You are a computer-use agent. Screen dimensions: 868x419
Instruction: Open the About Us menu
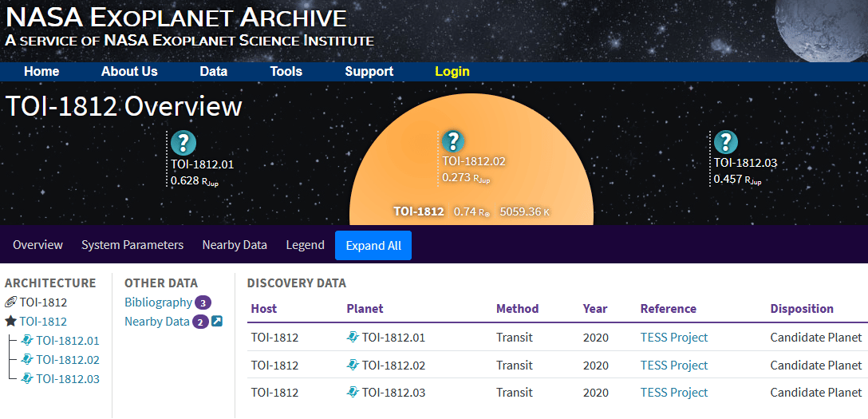pos(129,71)
